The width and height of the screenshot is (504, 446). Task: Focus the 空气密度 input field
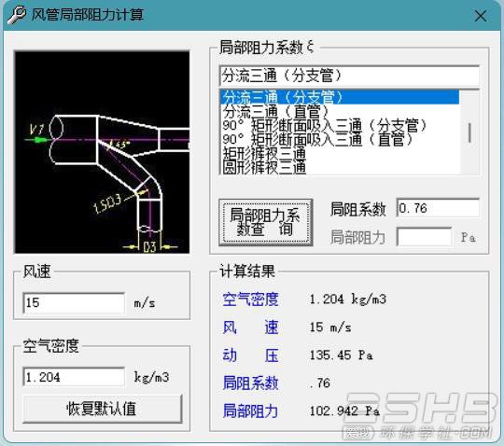pos(74,377)
